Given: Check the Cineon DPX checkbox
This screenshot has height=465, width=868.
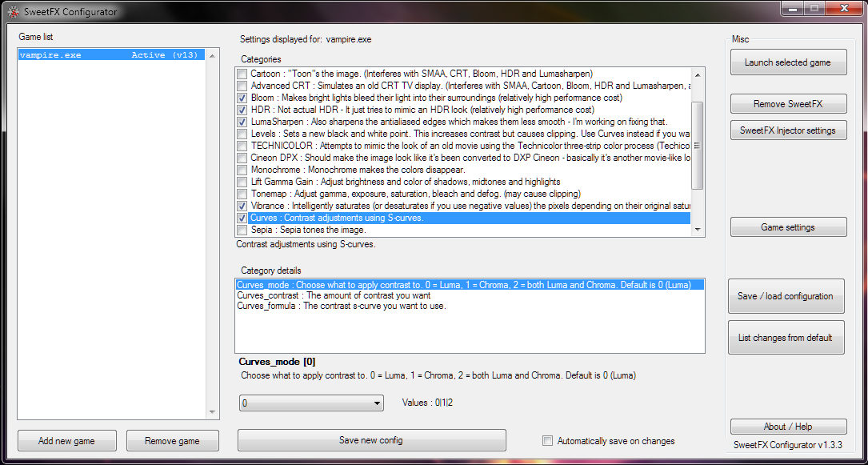Looking at the screenshot, I should 242,158.
